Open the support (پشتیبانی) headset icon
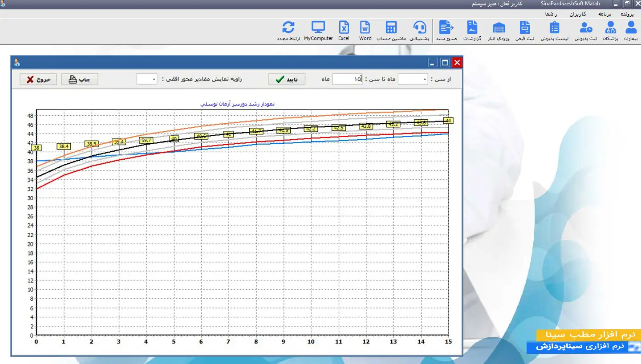The height and width of the screenshot is (364, 641). (x=419, y=31)
